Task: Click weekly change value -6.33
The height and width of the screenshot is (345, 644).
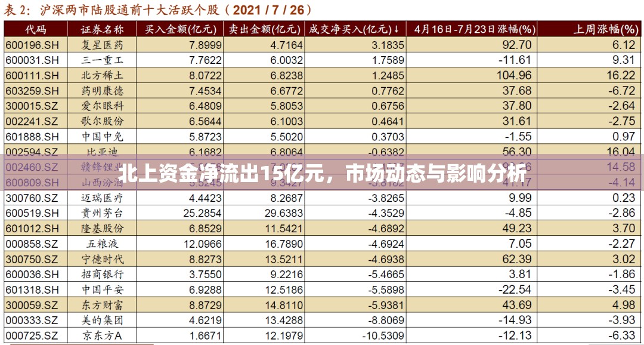Action: (x=621, y=335)
